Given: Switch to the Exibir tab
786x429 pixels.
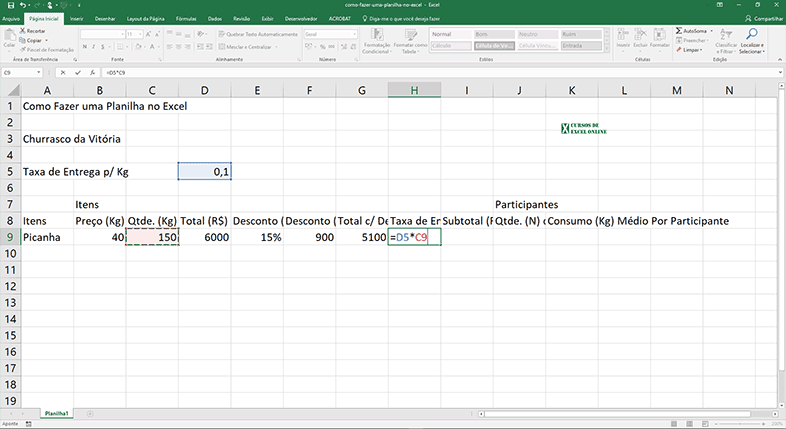Looking at the screenshot, I should pos(267,19).
